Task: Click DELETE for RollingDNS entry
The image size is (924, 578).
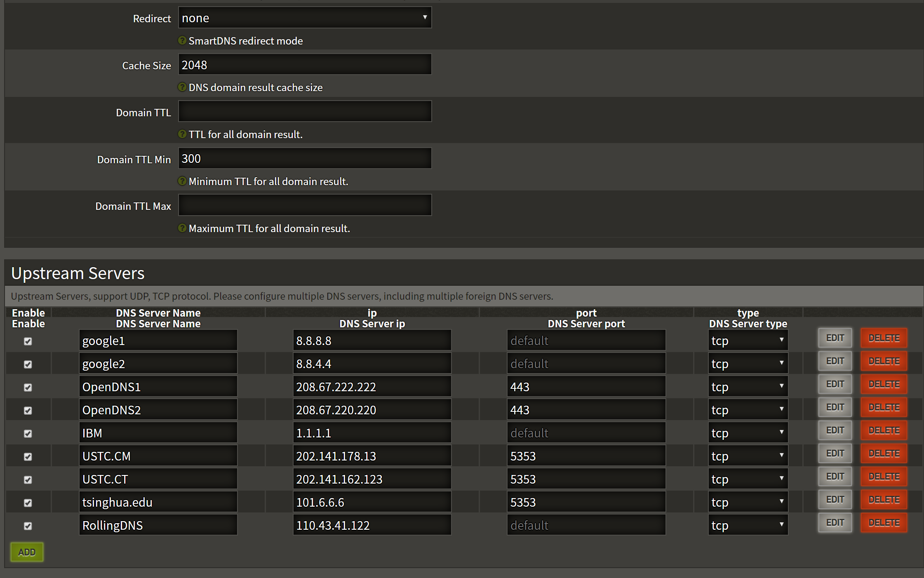Action: pyautogui.click(x=884, y=523)
